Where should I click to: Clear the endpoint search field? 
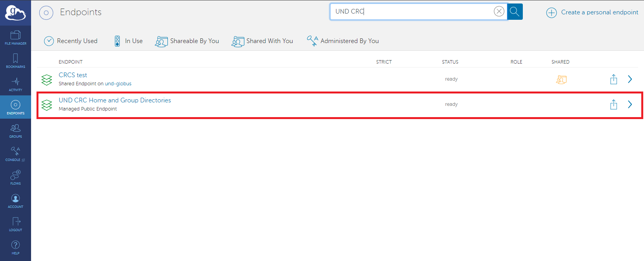point(499,12)
